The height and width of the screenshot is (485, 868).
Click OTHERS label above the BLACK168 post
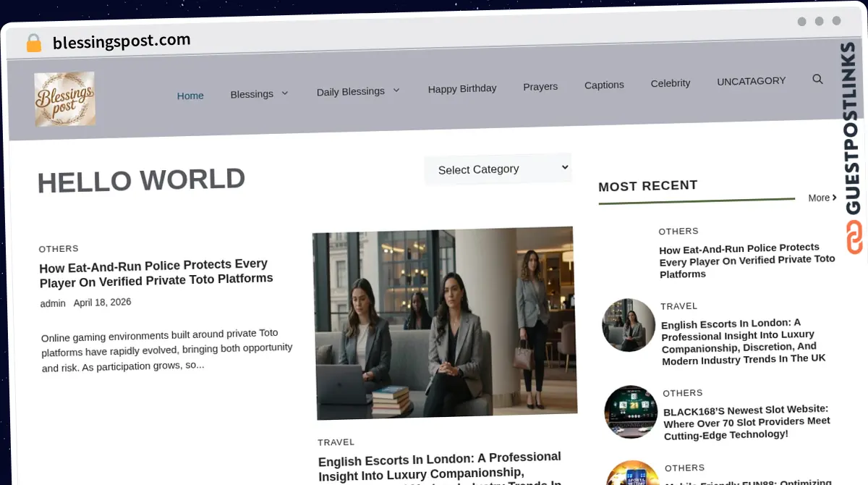coord(683,393)
